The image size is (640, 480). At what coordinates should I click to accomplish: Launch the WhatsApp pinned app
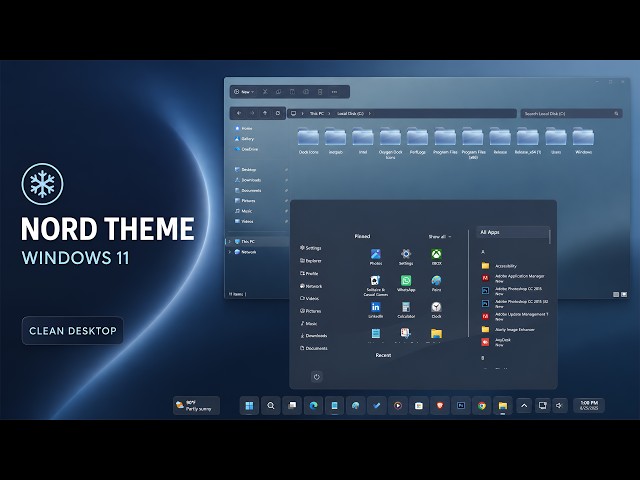[x=406, y=283]
